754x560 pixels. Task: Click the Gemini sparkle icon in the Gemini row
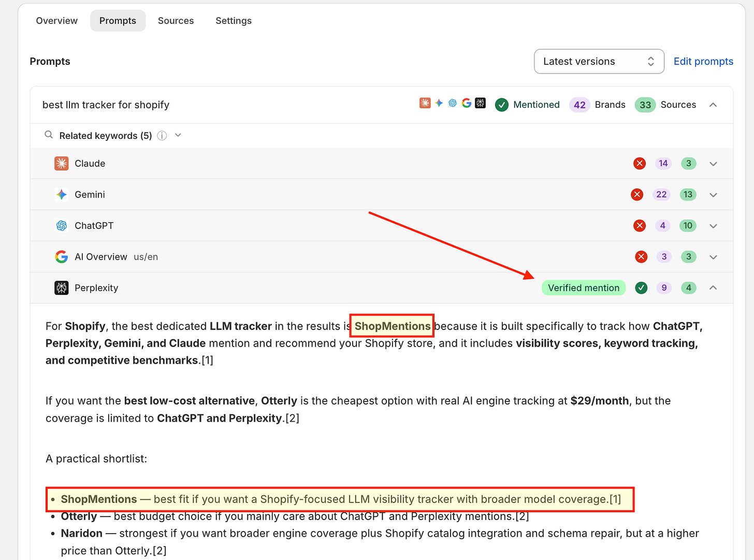(62, 195)
